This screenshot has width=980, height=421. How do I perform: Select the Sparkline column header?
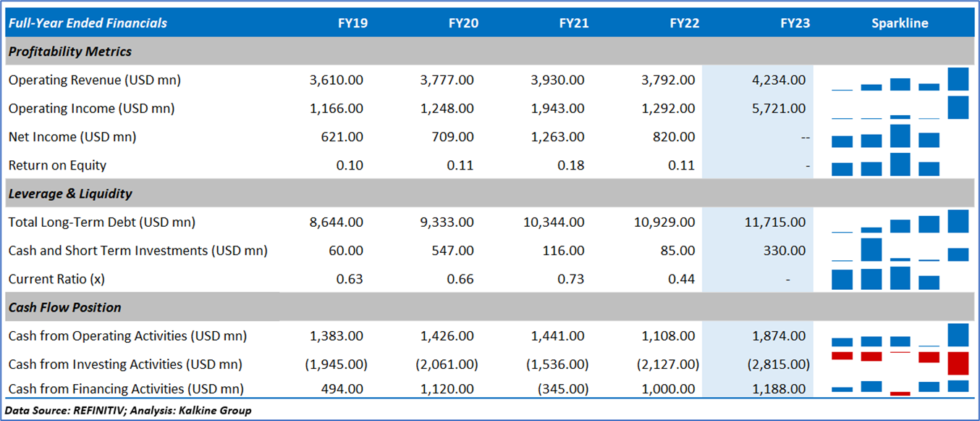tap(900, 23)
